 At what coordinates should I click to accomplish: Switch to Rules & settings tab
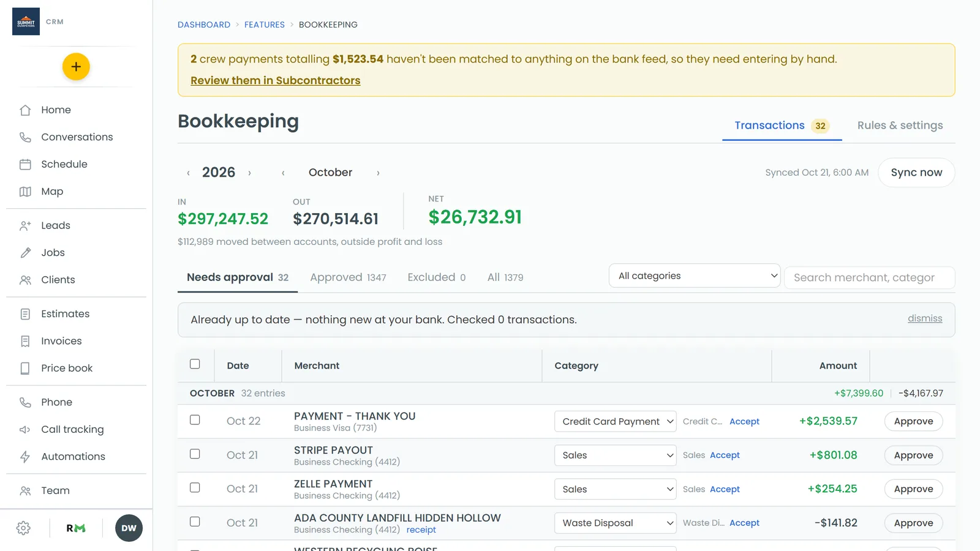tap(900, 126)
